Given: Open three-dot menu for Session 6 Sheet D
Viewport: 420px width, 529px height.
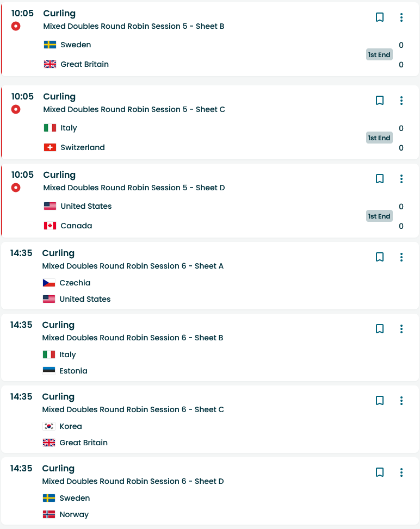Looking at the screenshot, I should pos(402,472).
